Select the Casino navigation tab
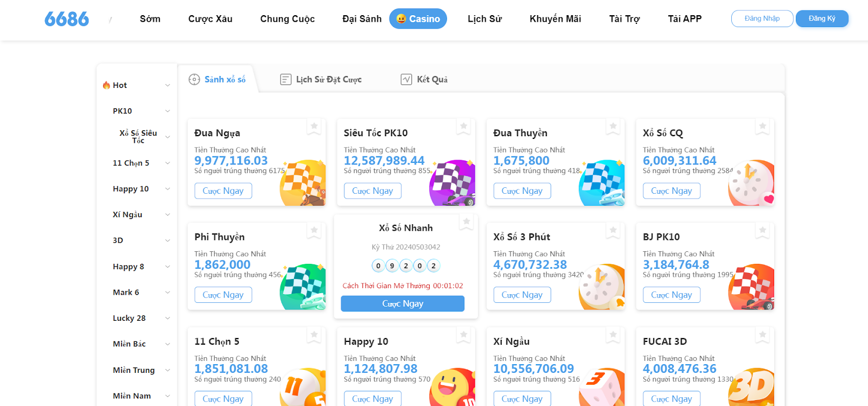The height and width of the screenshot is (406, 868). (x=418, y=19)
